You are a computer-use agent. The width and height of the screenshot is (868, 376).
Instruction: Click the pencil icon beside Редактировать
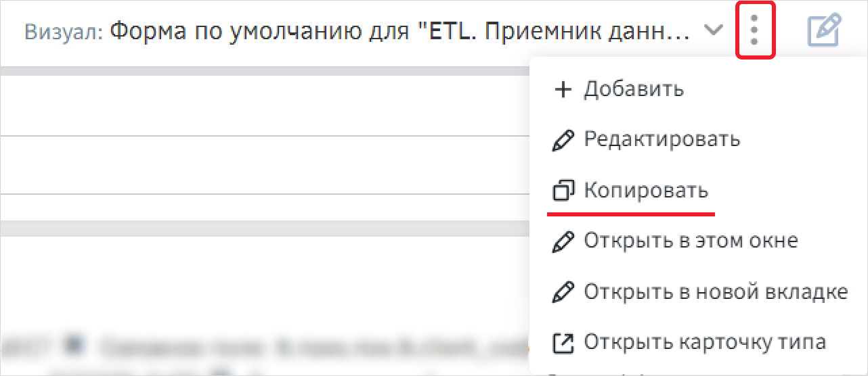(x=563, y=140)
